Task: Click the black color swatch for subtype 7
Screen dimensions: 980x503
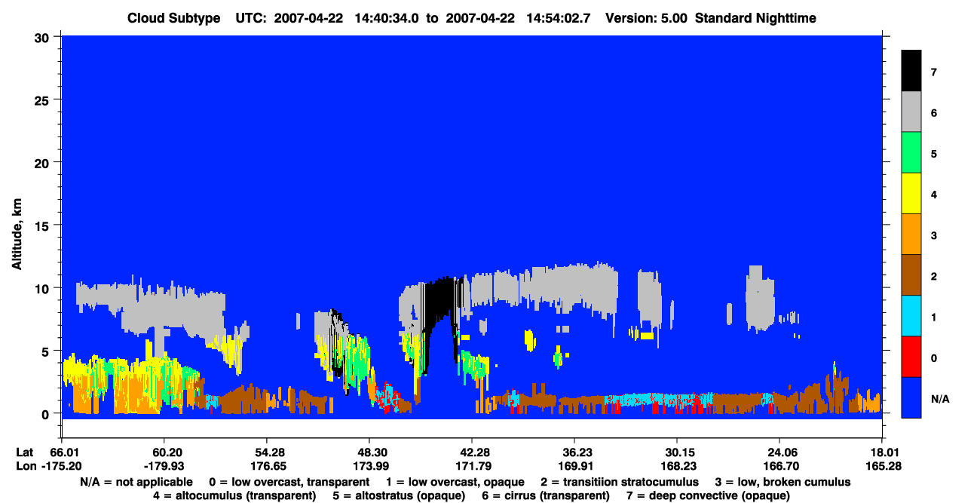Action: [x=911, y=72]
